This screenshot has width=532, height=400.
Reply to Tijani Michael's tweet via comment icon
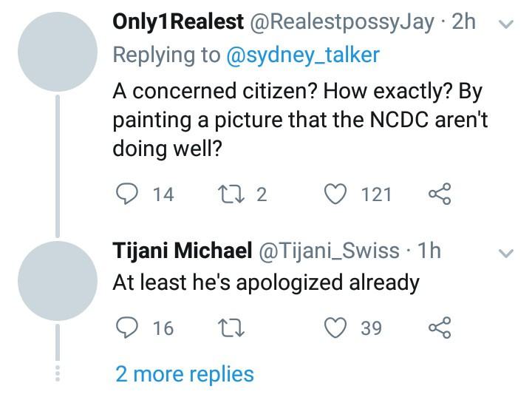[127, 328]
